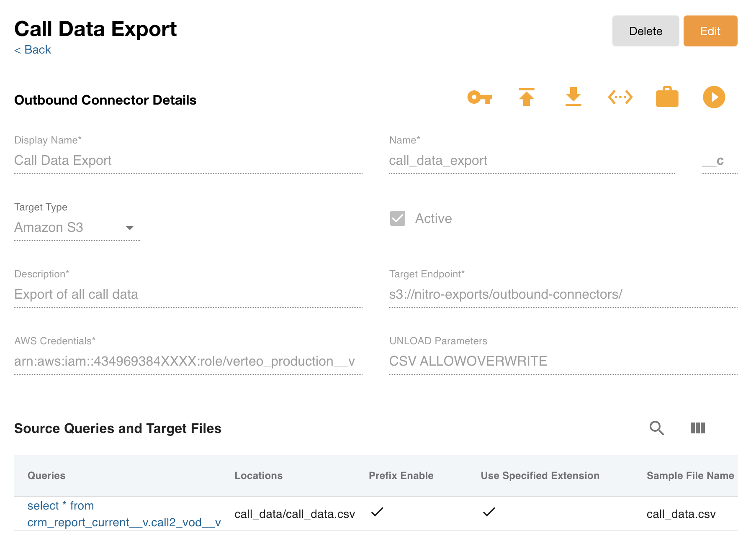Screen dimensions: 756x543
Task: Click the code brackets connection icon
Action: [x=620, y=97]
